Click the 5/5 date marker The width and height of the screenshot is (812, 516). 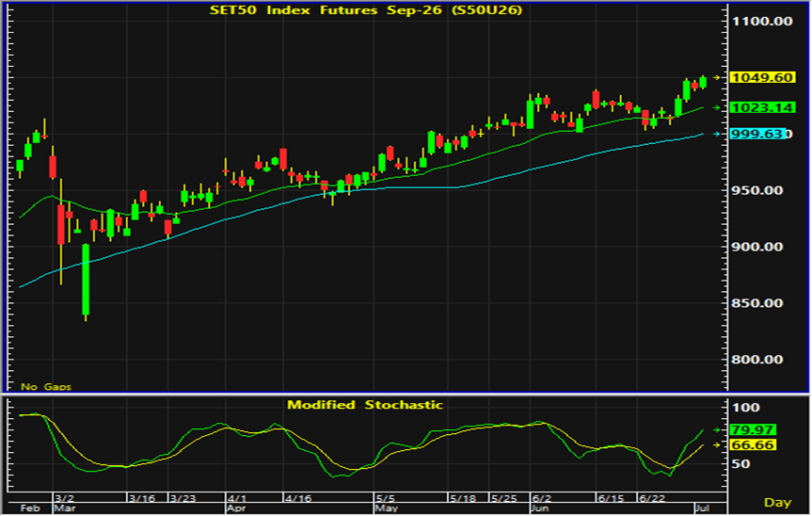(385, 498)
